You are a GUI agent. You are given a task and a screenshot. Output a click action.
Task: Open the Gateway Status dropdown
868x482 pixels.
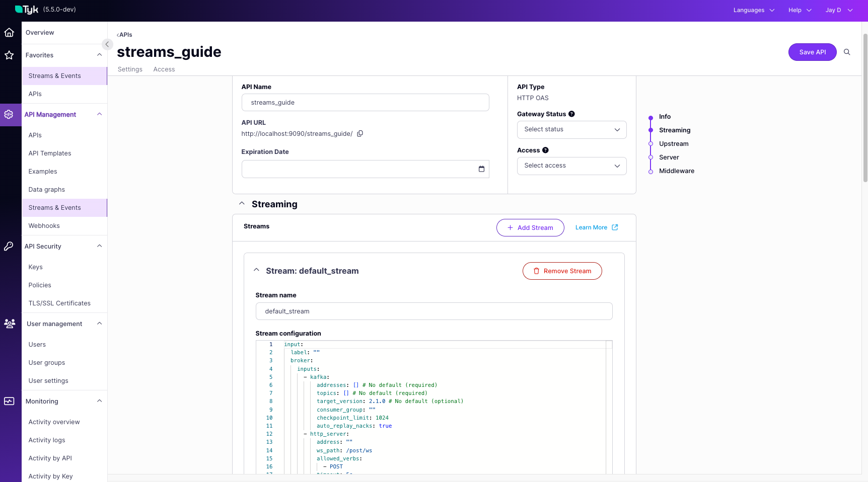[x=571, y=130]
